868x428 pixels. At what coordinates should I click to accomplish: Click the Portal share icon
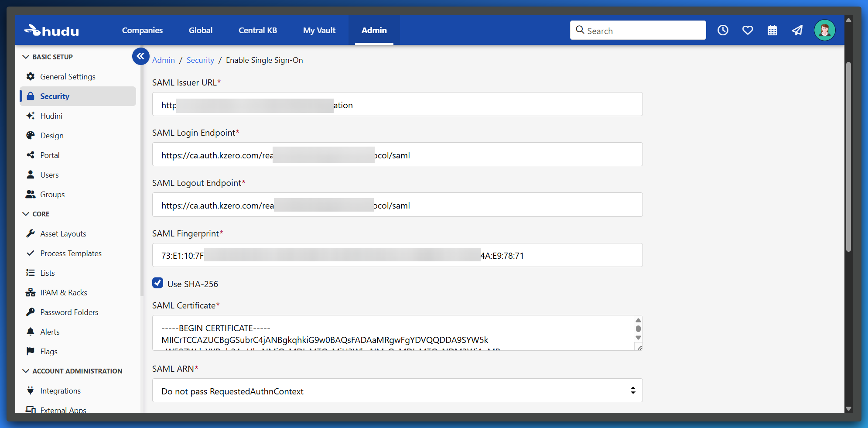pos(31,155)
